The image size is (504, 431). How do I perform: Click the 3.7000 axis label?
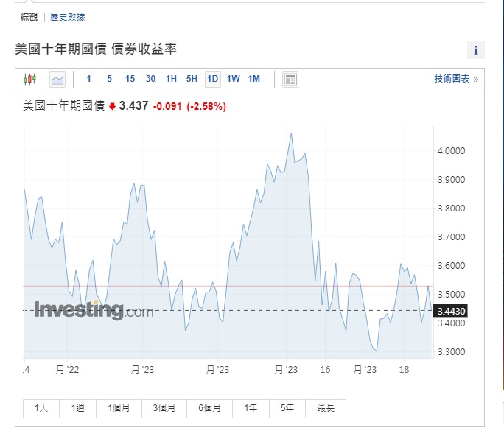451,237
